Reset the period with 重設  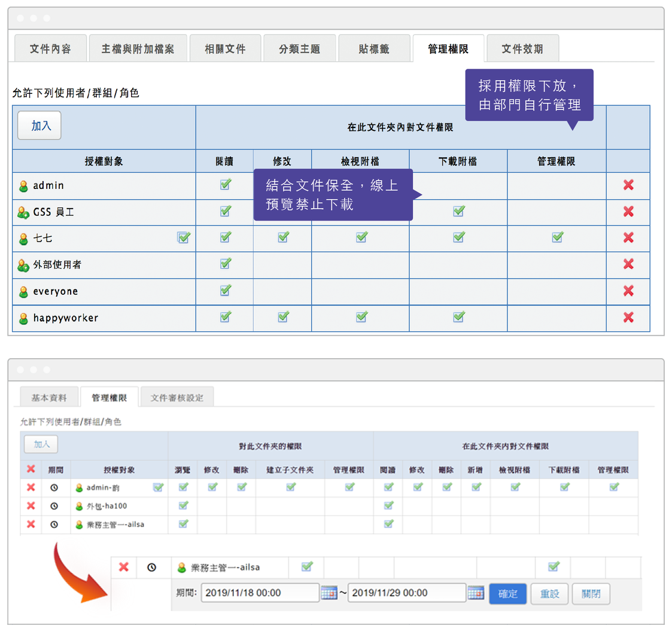549,594
